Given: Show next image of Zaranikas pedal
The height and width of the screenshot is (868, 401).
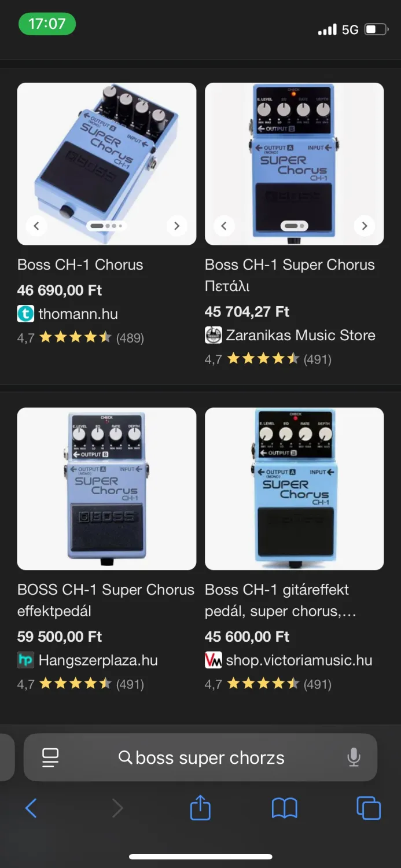Looking at the screenshot, I should point(364,226).
